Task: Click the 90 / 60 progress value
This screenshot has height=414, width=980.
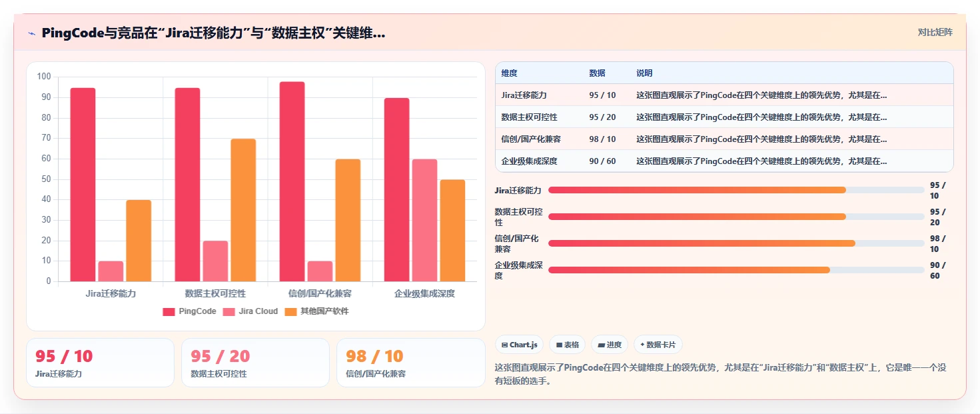Action: 938,270
